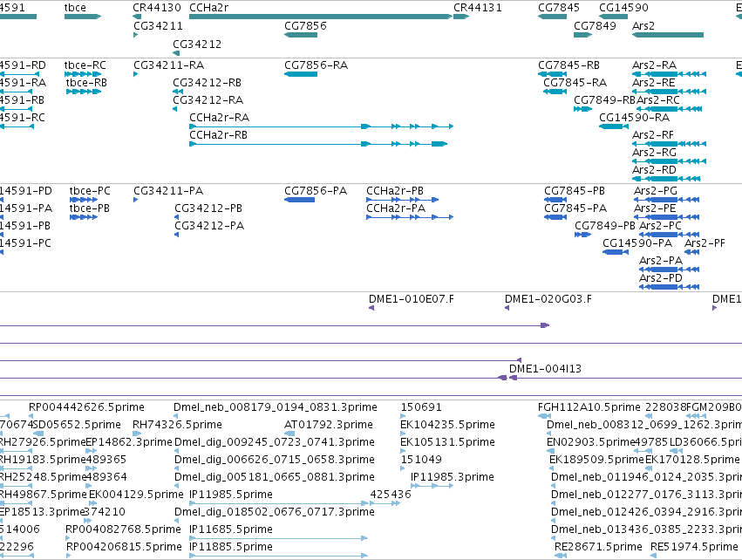Click transcript CCHa2r-RA label
Image resolution: width=742 pixels, height=560 pixels.
coord(219,118)
